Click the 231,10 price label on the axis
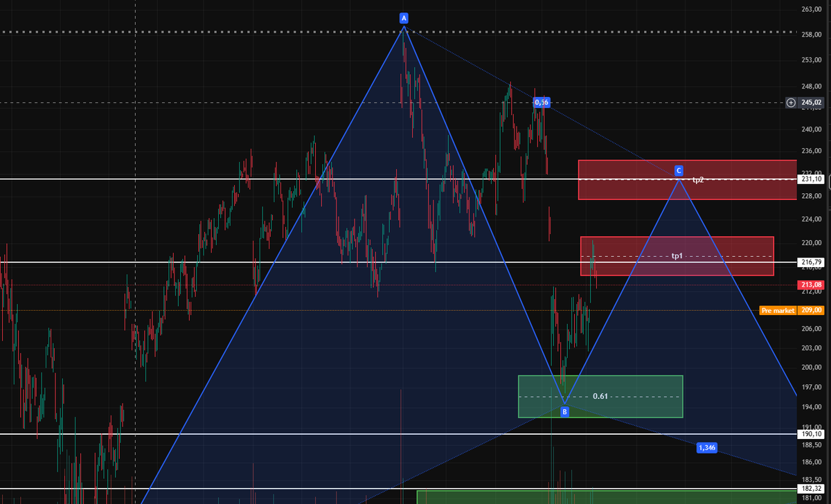This screenshot has height=504, width=831. coord(811,178)
